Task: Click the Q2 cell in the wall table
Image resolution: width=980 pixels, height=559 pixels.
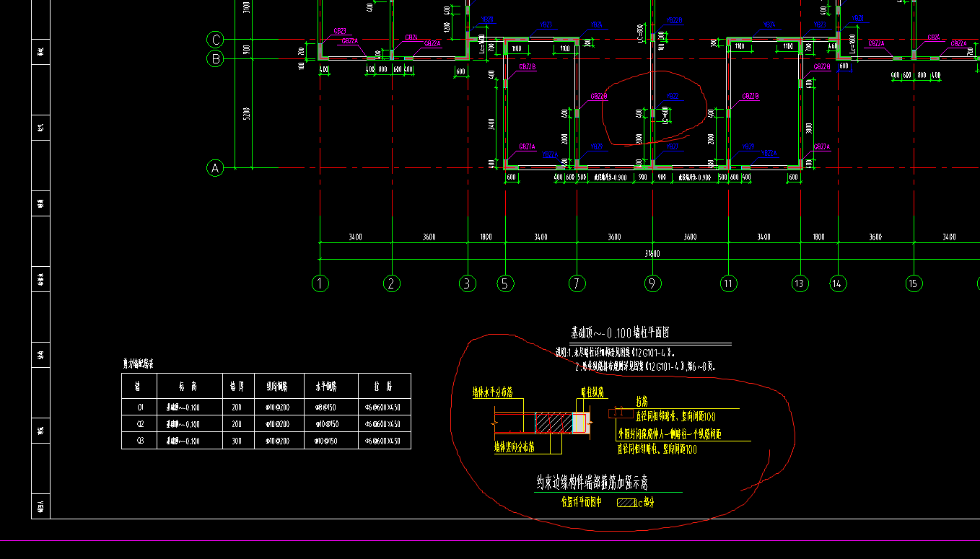Action: pyautogui.click(x=139, y=424)
